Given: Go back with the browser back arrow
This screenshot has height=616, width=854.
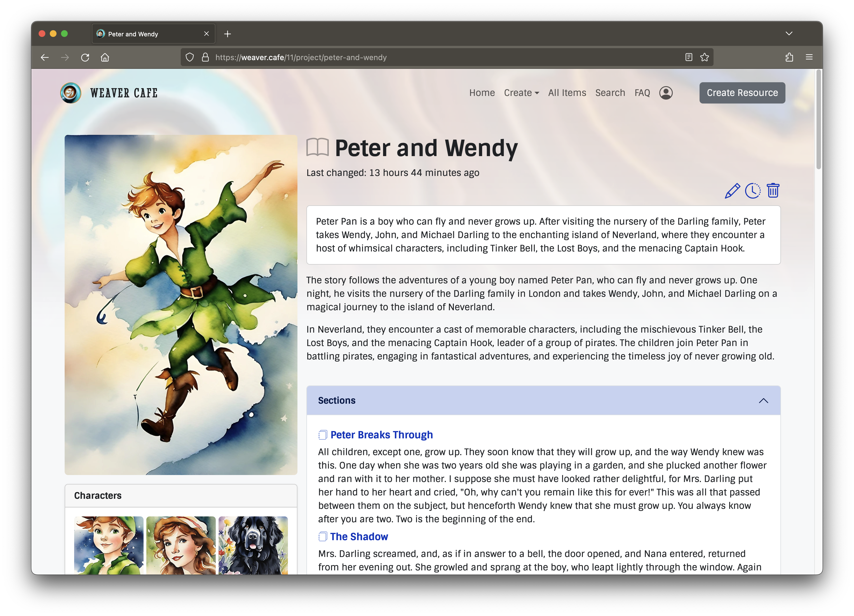Looking at the screenshot, I should tap(45, 57).
